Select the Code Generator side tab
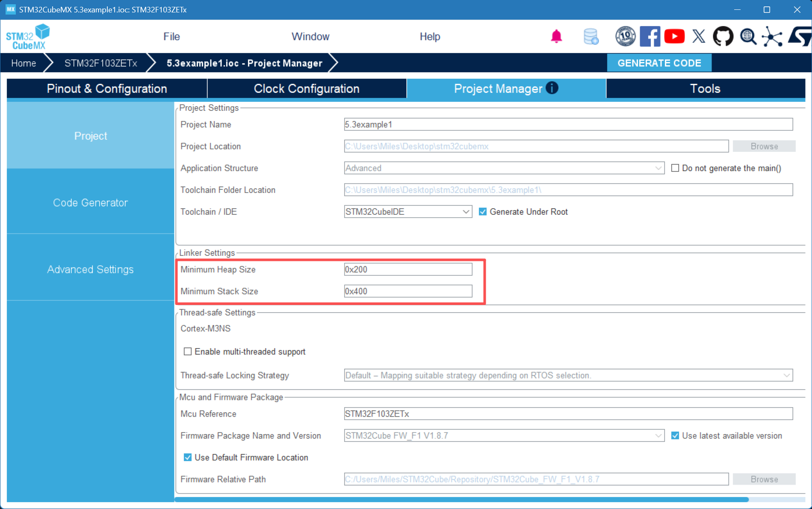Image resolution: width=812 pixels, height=509 pixels. pos(90,202)
